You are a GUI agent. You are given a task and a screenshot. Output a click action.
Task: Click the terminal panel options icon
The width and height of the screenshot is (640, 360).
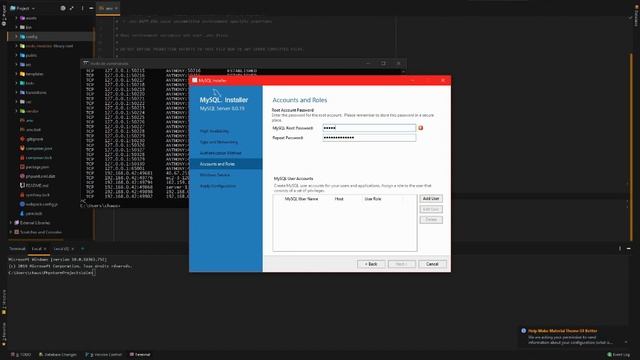pyautogui.click(x=620, y=249)
